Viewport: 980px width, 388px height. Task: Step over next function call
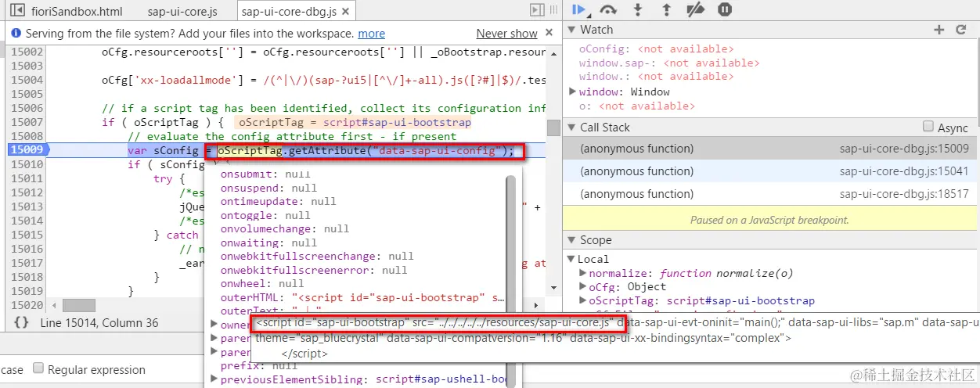(608, 9)
